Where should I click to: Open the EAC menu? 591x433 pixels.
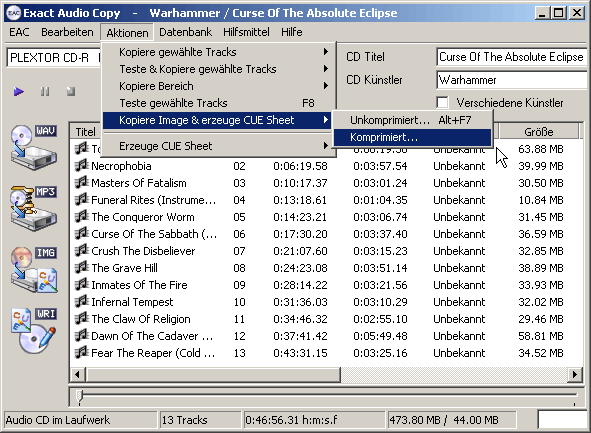[19, 32]
